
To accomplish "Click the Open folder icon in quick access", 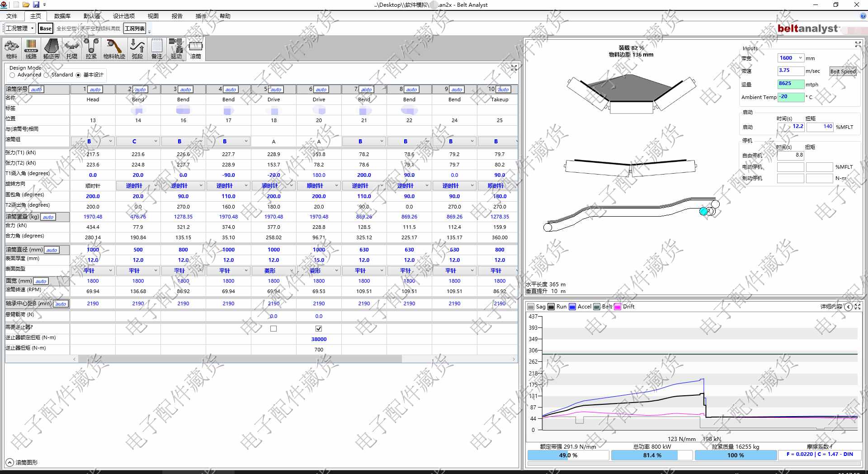I will pyautogui.click(x=26, y=5).
